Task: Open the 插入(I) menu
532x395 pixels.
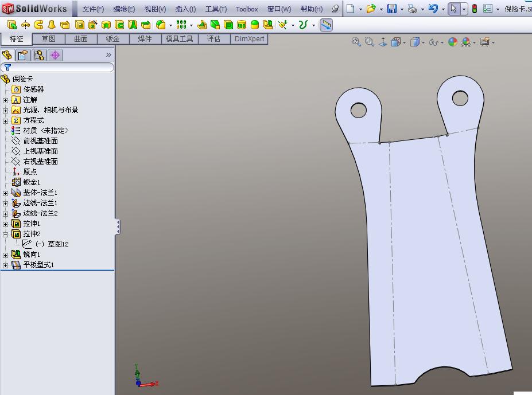Action: tap(185, 9)
